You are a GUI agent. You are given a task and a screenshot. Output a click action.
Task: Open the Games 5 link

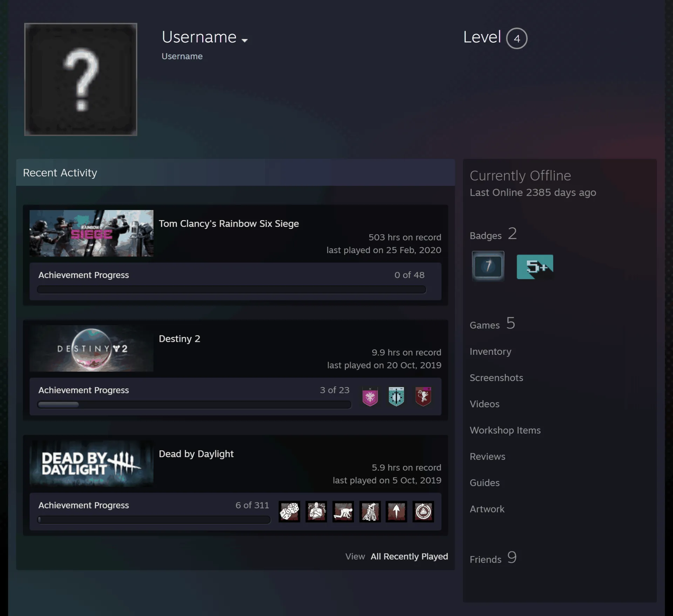coord(492,324)
